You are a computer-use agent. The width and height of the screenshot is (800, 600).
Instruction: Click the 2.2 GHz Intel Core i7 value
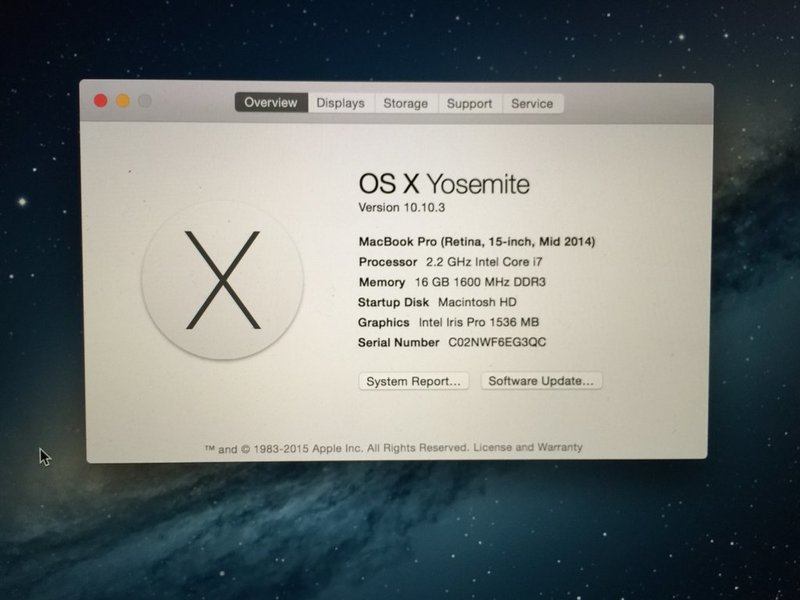(484, 262)
